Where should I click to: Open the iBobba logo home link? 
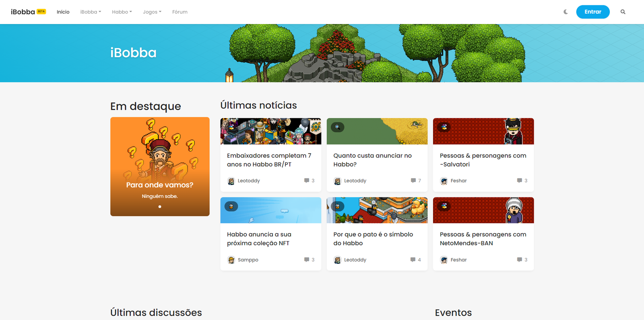[x=23, y=12]
